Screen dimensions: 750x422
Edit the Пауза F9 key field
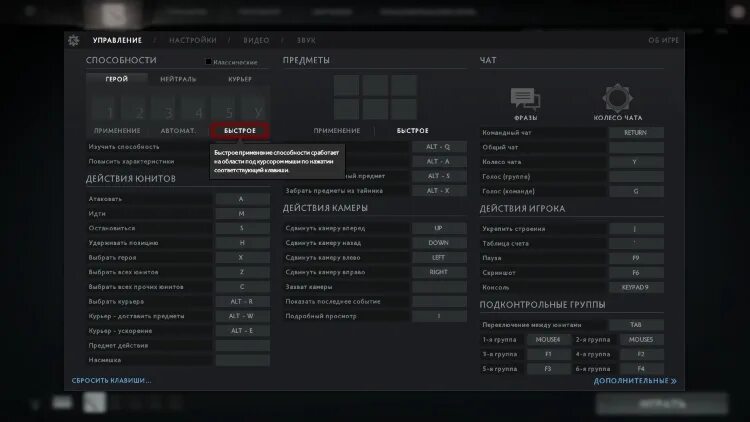point(636,258)
